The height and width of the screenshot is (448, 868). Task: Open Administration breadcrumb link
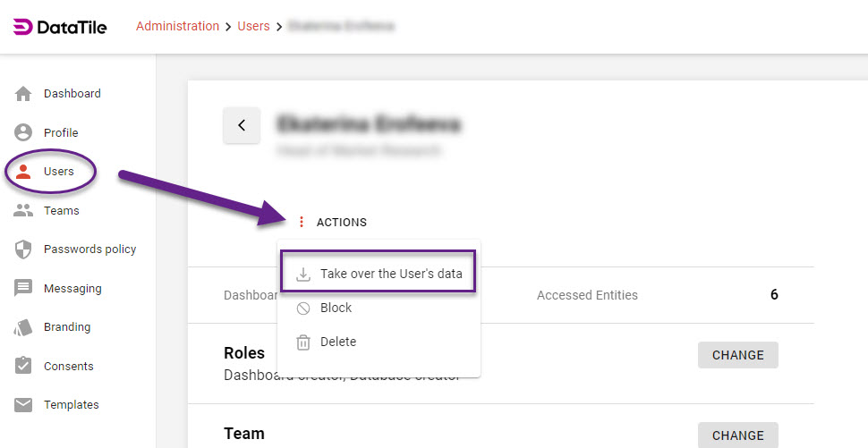[x=177, y=27]
